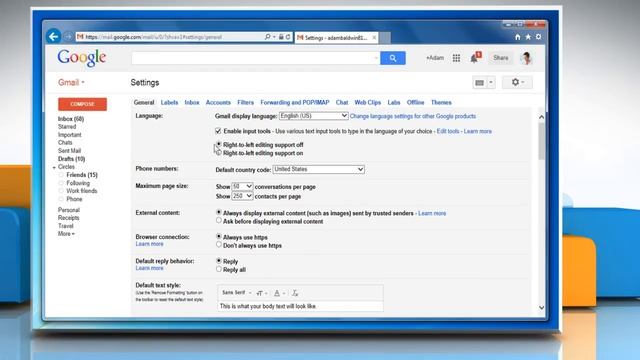Open browser favorites star icon

[x=528, y=37]
